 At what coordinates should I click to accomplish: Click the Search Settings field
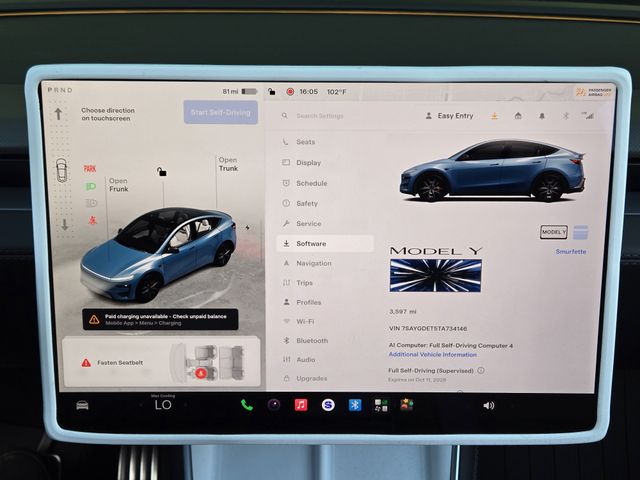click(x=320, y=116)
